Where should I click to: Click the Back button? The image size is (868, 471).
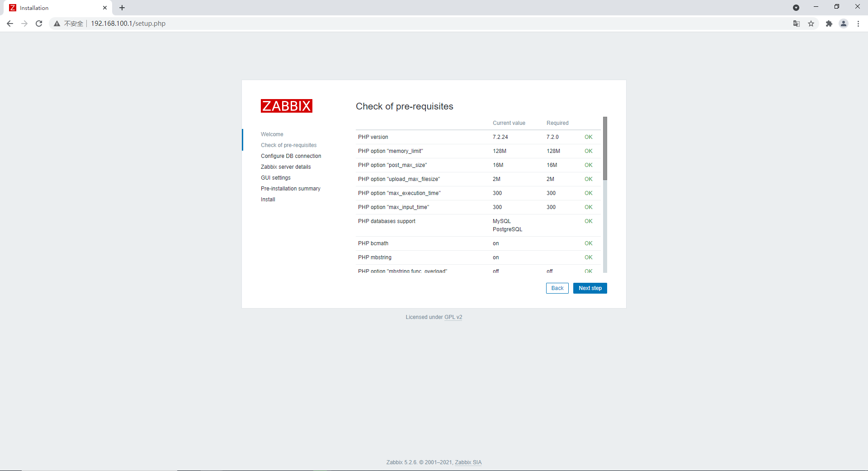point(557,288)
